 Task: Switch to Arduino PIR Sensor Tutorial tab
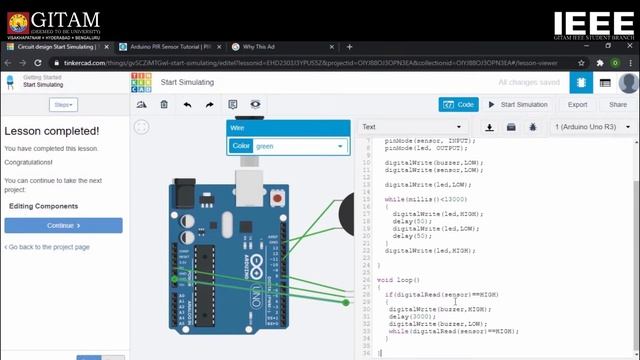(x=170, y=47)
